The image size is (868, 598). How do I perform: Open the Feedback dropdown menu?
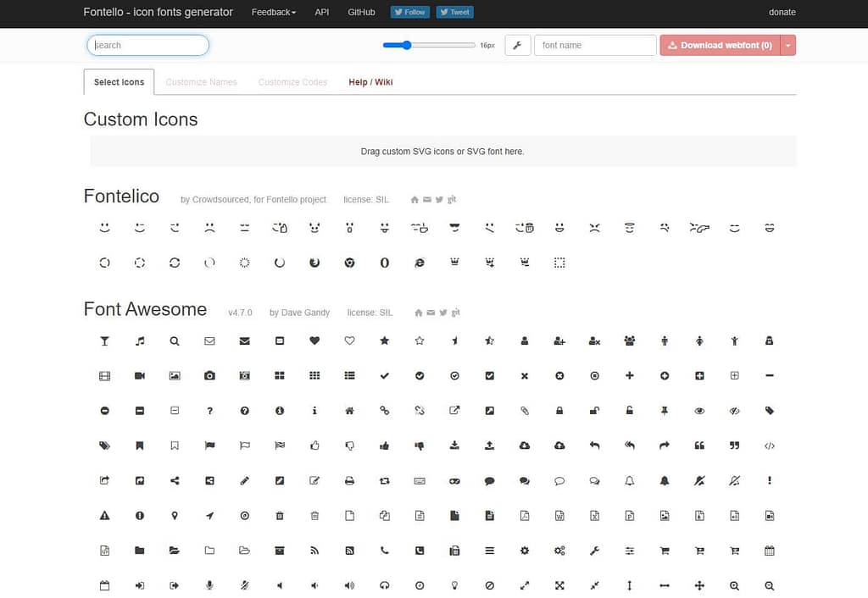click(273, 13)
